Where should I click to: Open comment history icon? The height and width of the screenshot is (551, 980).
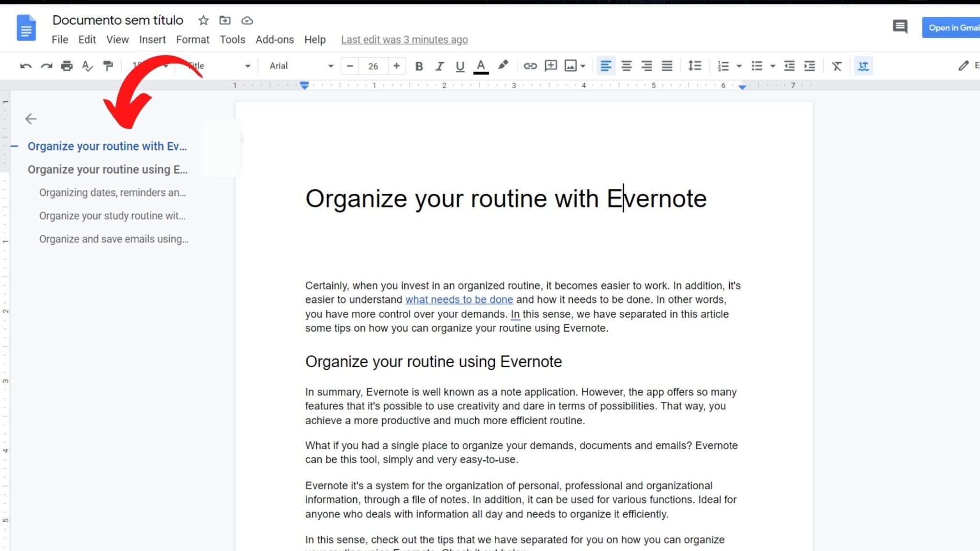coord(900,26)
